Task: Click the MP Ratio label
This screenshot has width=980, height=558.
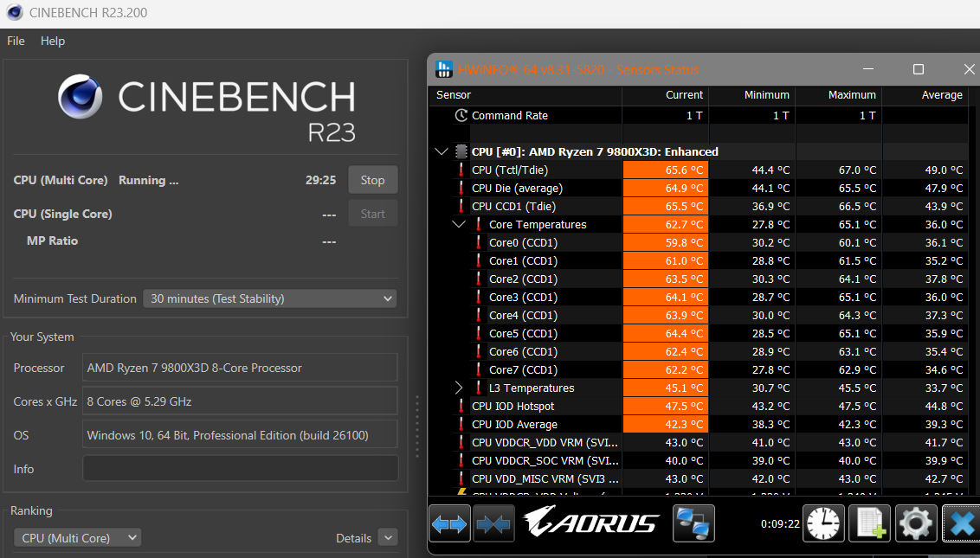Action: click(53, 241)
